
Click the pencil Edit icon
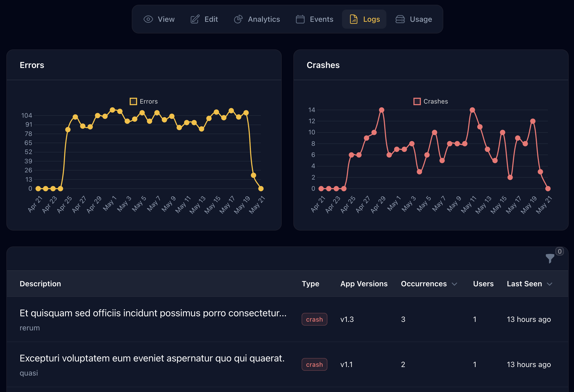tap(195, 19)
